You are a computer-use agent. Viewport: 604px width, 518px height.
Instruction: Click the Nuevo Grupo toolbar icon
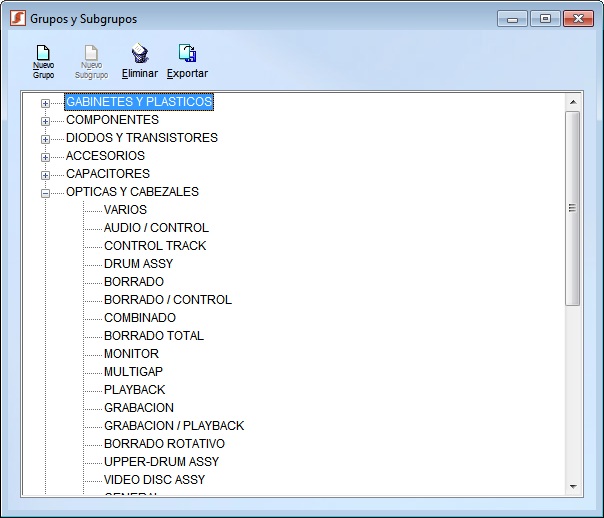tap(43, 55)
